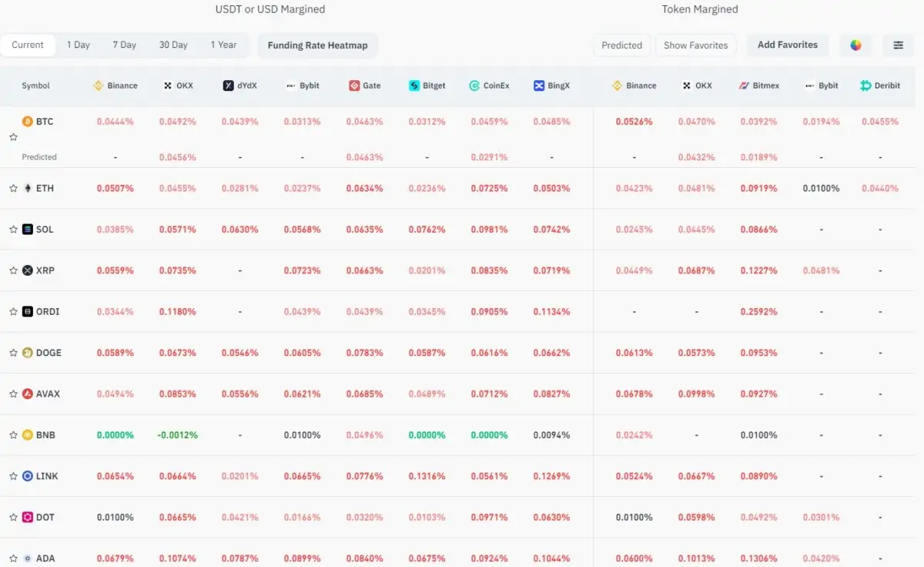Click the LINK coin icon
This screenshot has width=924, height=567.
(x=28, y=476)
